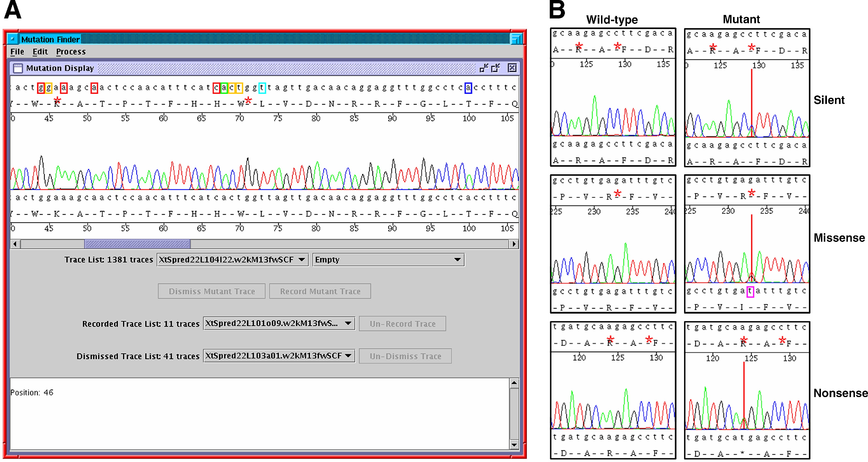Open the File menu

17,52
